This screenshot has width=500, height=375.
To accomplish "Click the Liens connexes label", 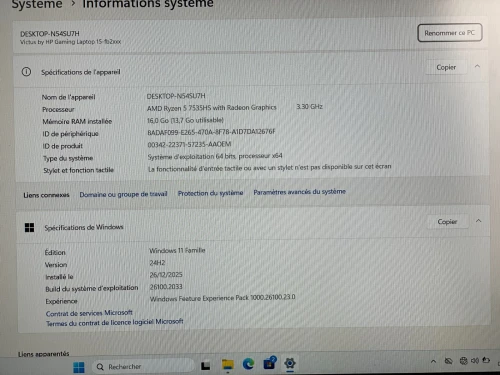I will click(x=46, y=195).
